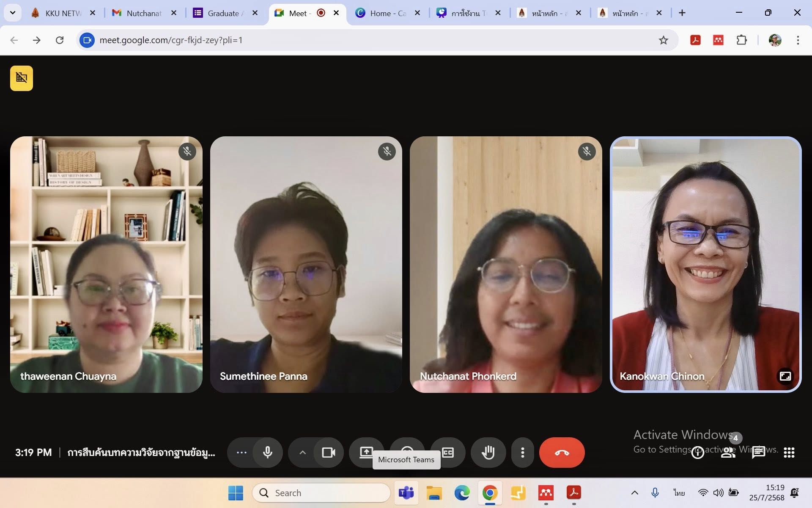Bookmark this page with star icon
Screen dimensions: 812x508
tap(663, 40)
